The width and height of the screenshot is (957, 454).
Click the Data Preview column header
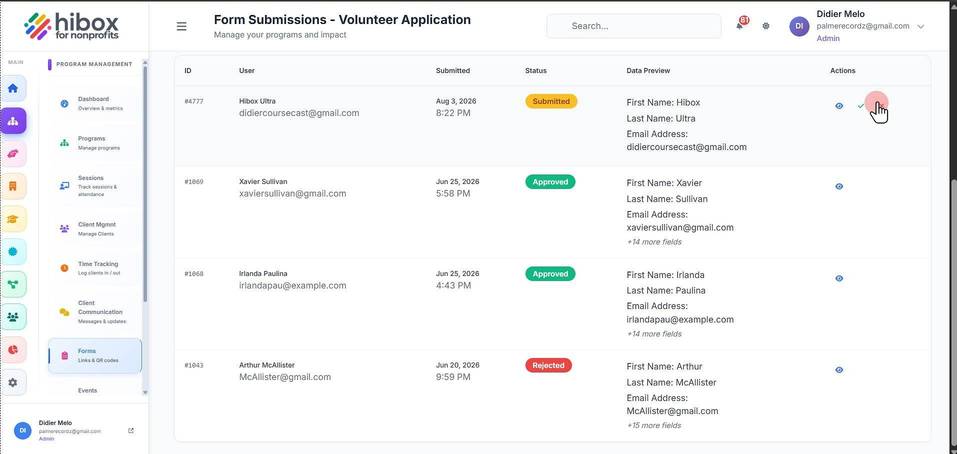pos(648,71)
